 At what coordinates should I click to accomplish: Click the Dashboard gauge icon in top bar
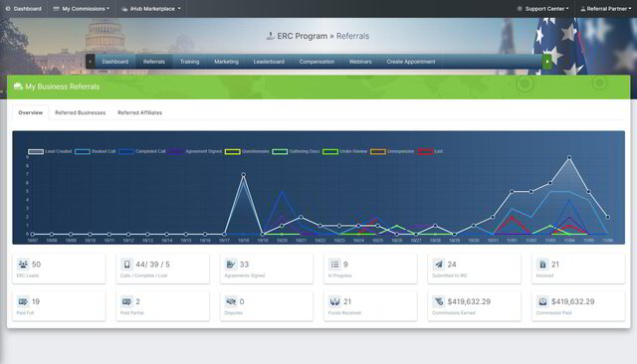click(8, 9)
